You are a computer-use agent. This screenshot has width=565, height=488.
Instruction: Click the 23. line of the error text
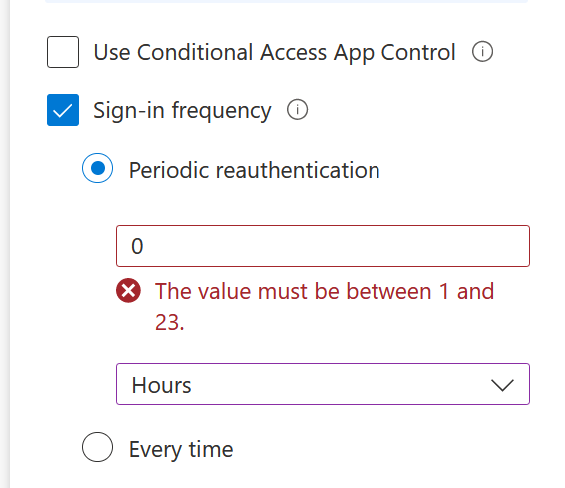(169, 322)
